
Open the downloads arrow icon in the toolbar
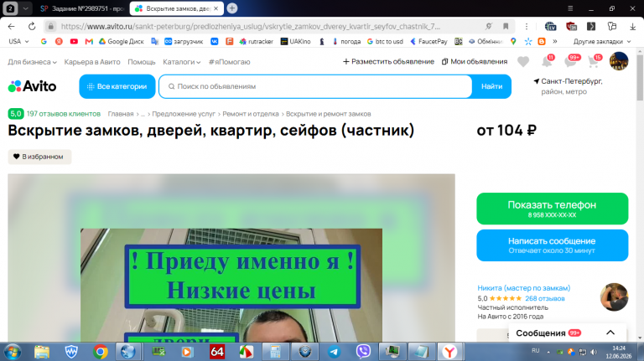pyautogui.click(x=632, y=26)
